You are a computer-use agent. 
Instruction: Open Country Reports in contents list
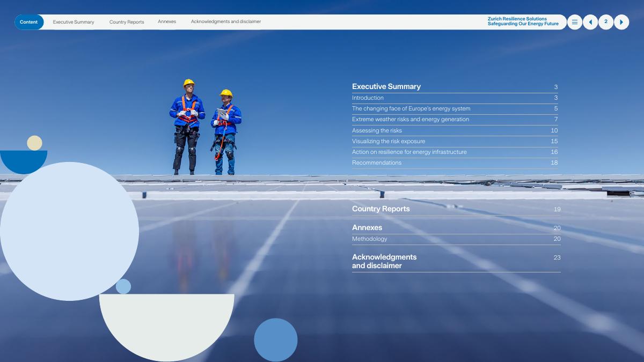381,209
